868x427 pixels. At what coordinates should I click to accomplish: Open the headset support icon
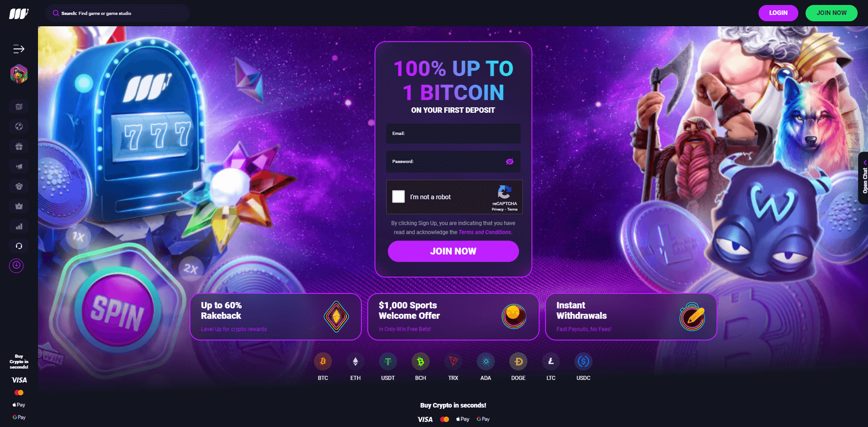pyautogui.click(x=19, y=246)
